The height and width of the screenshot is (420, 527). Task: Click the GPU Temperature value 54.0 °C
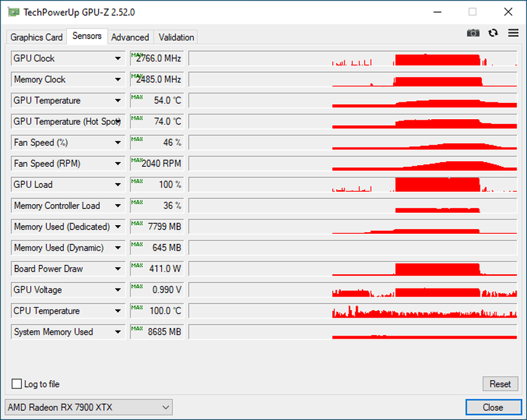pos(157,101)
